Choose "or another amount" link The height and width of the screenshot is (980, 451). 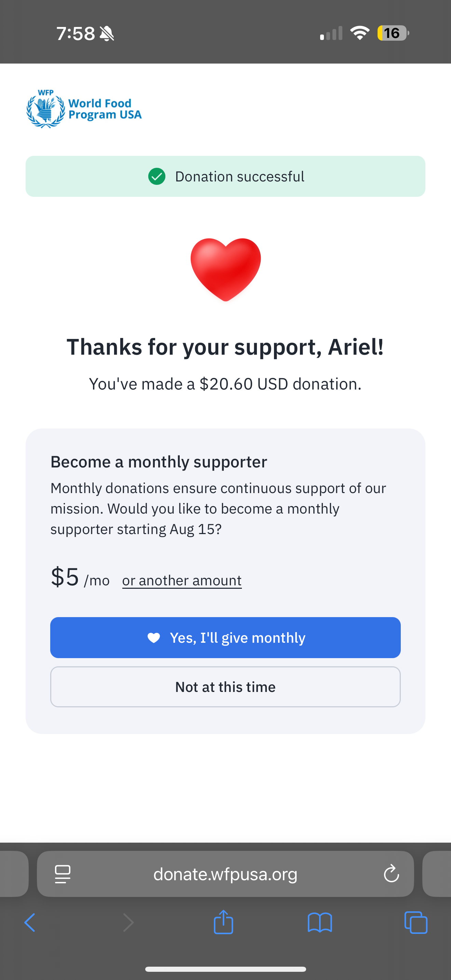182,581
